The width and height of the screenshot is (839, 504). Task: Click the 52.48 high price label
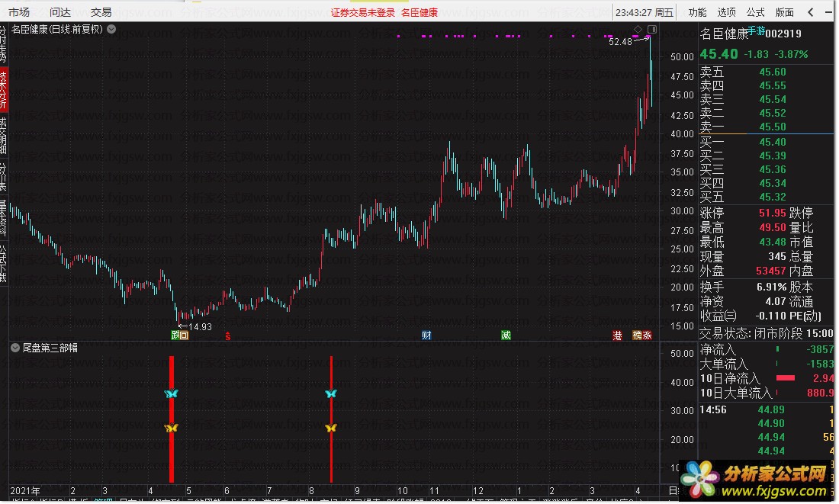(621, 42)
